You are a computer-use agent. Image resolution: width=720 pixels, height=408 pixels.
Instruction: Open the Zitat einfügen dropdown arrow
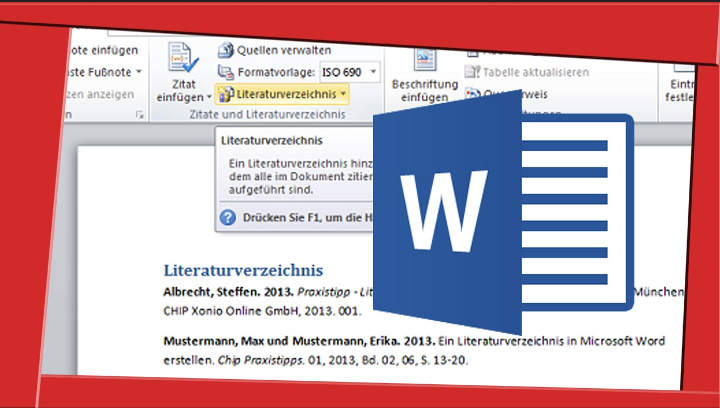click(209, 98)
